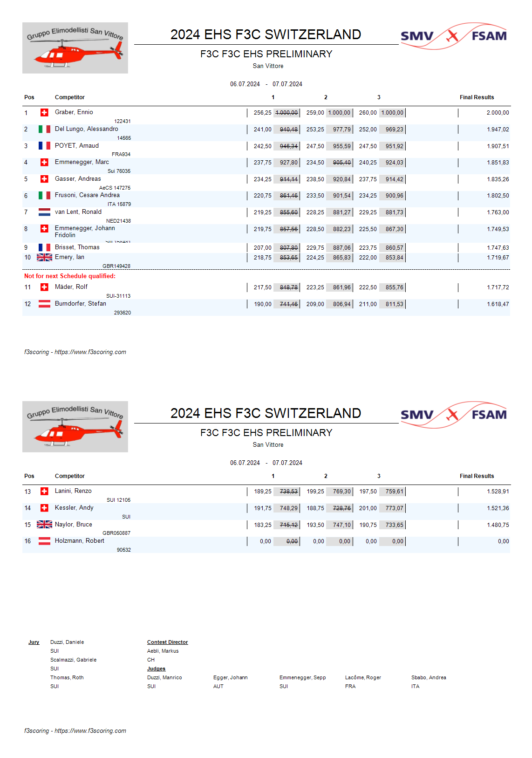Click the underlined Jury heading
This screenshot has width=532, height=758.
(x=34, y=642)
